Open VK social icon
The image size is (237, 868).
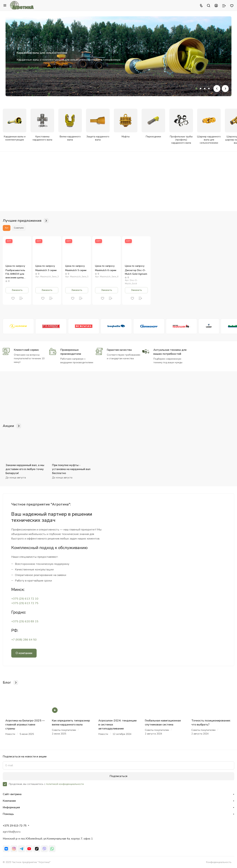click(6, 849)
